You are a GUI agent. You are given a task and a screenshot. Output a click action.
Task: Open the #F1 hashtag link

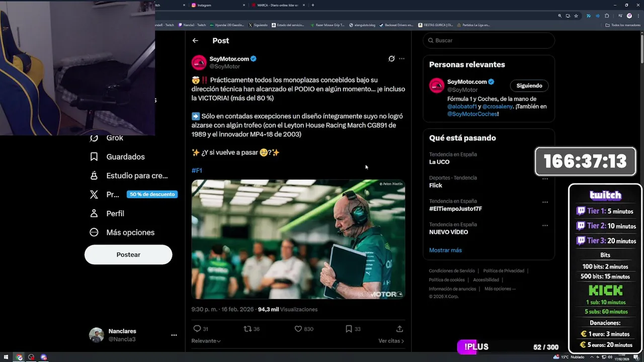click(x=197, y=170)
